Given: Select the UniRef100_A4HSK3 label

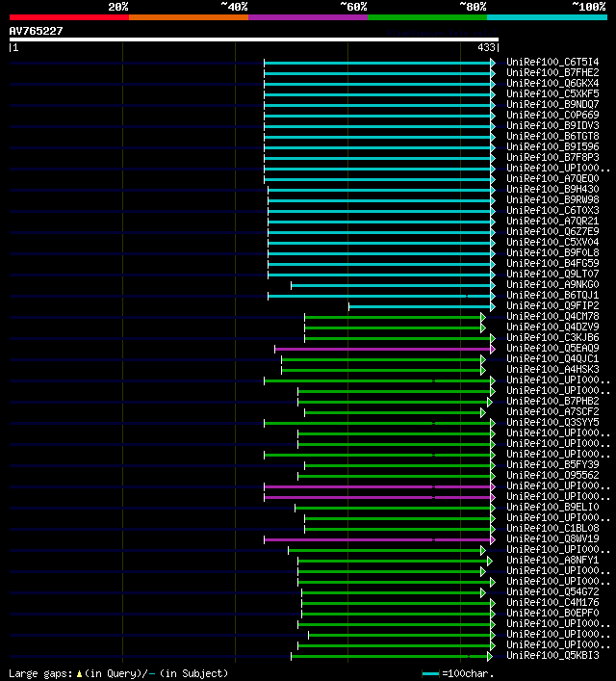Looking at the screenshot, I should pyautogui.click(x=552, y=369).
